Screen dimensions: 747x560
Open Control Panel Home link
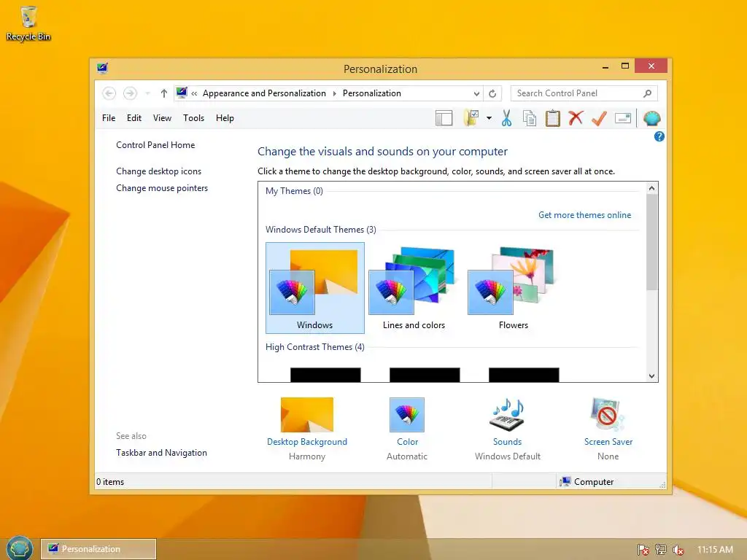[x=155, y=145]
